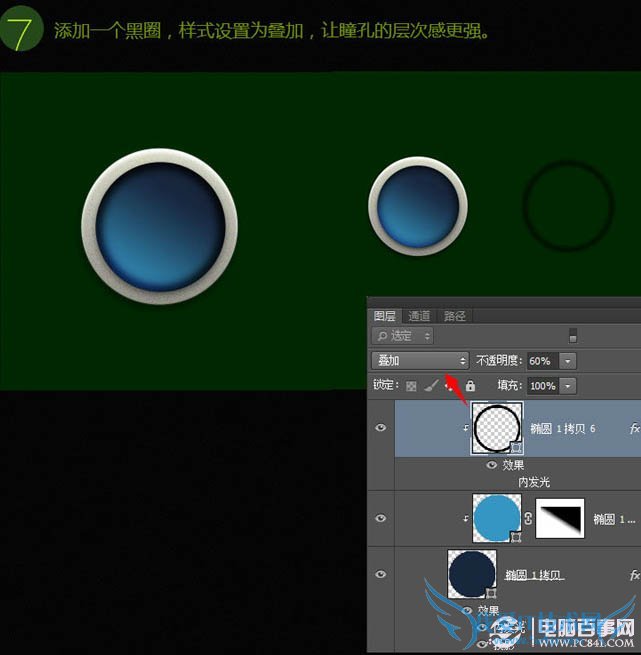Click the mask link chain icon on blue layer
This screenshot has width=641, height=655.
coord(527,519)
